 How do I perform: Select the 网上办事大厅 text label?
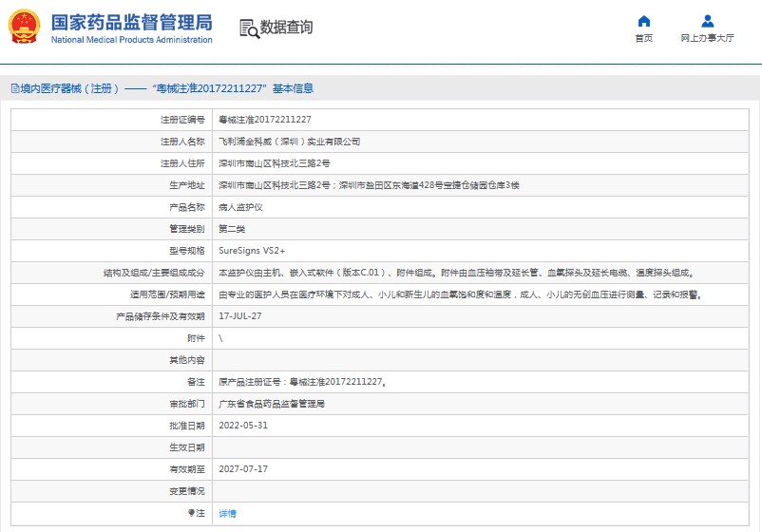click(x=707, y=39)
